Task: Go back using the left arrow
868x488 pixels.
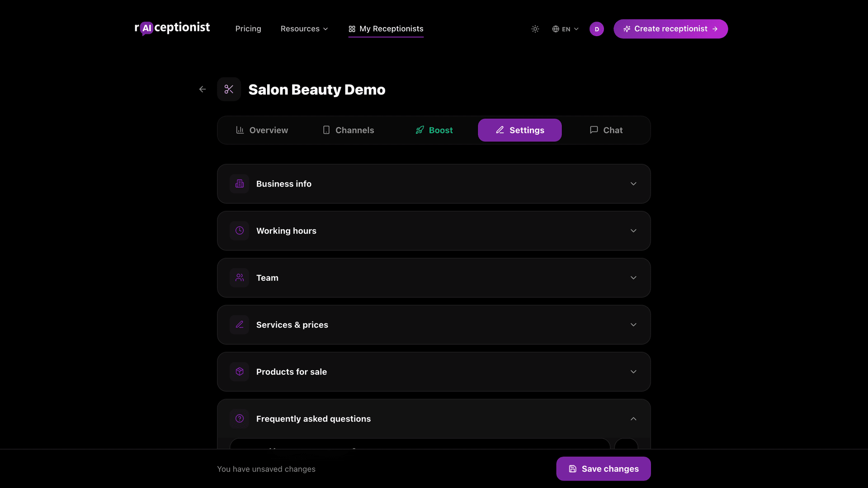Action: tap(203, 89)
